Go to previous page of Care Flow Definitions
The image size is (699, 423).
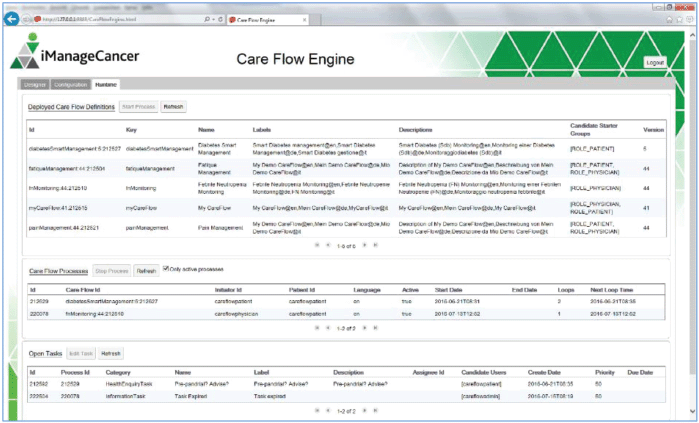click(328, 245)
